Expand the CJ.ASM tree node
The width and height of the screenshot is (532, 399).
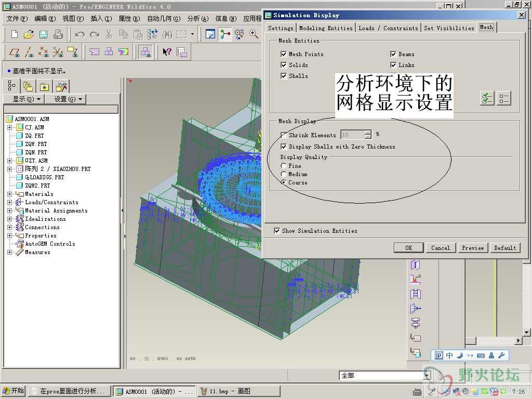pyautogui.click(x=9, y=127)
